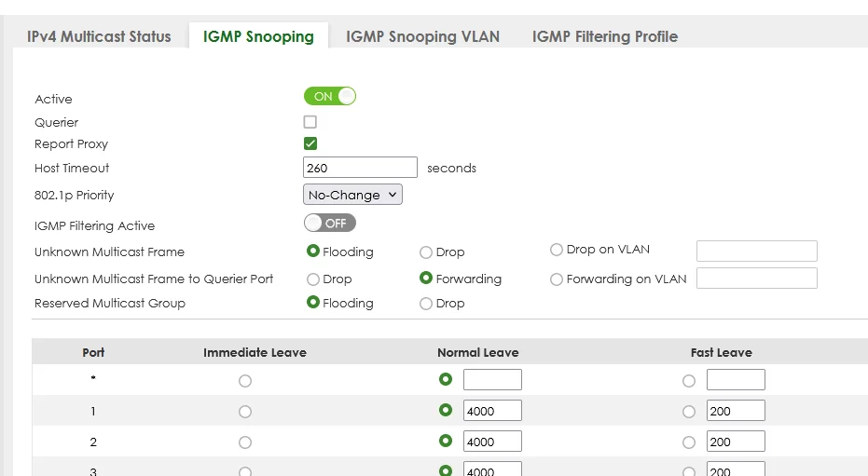Choose the Forwarding on VLAN option
The height and width of the screenshot is (476, 868).
[557, 279]
